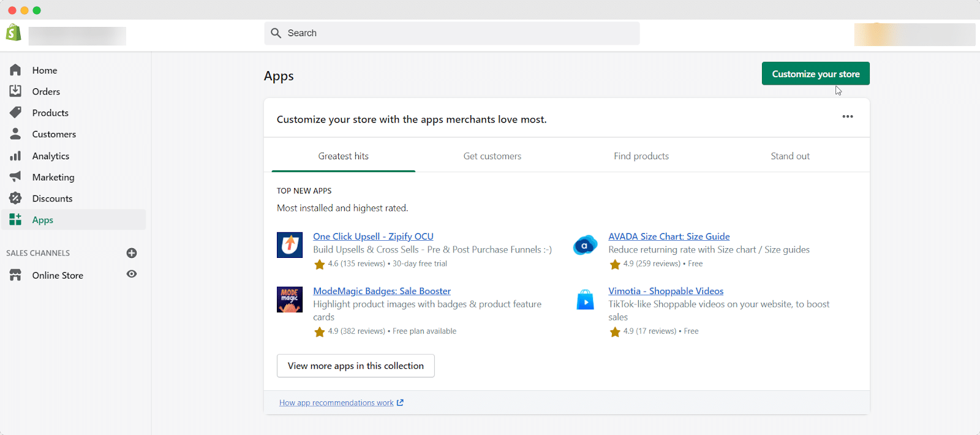Click the blurred account profile area

914,34
